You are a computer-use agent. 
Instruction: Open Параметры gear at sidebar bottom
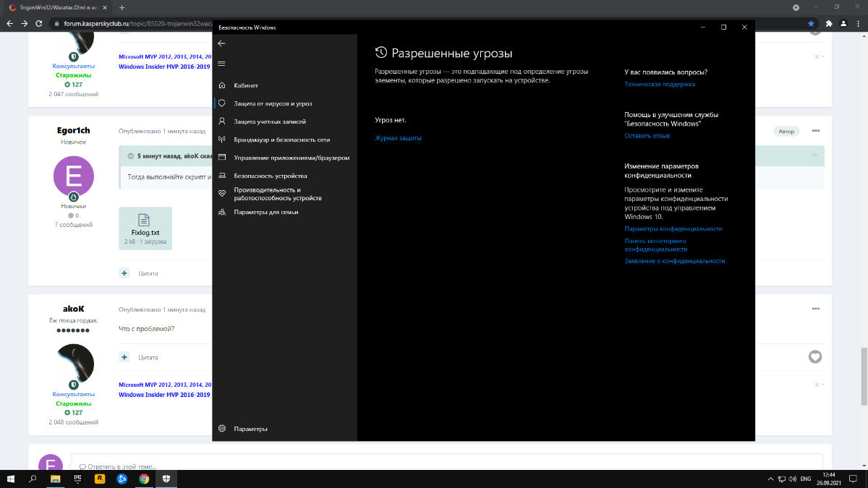(x=250, y=429)
